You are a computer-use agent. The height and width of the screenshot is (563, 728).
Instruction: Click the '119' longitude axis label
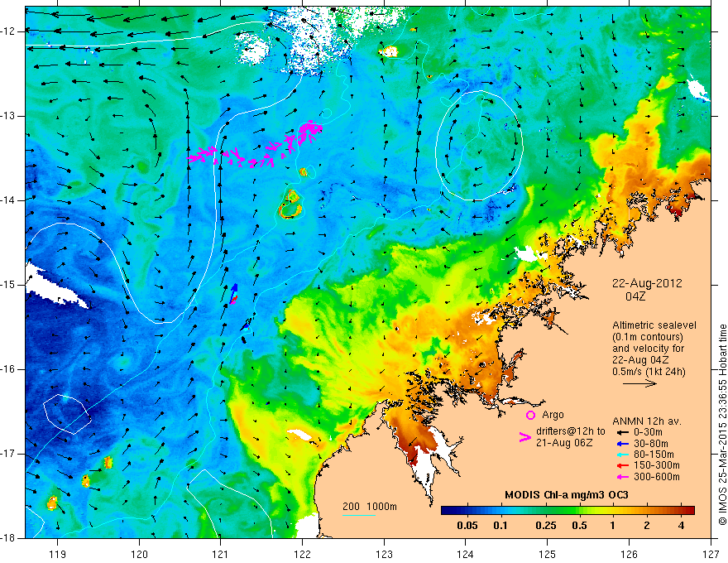(x=58, y=554)
